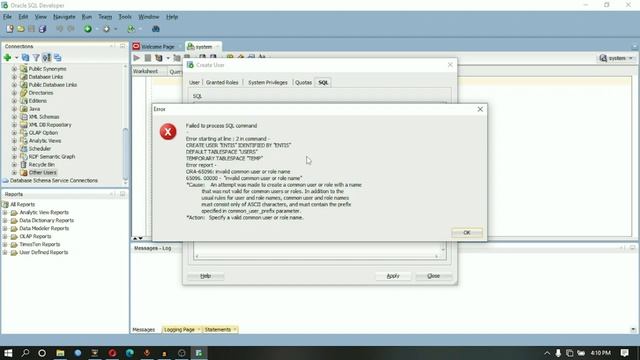640x360 pixels.
Task: Click the green plus New Connection icon
Action: coord(7,58)
